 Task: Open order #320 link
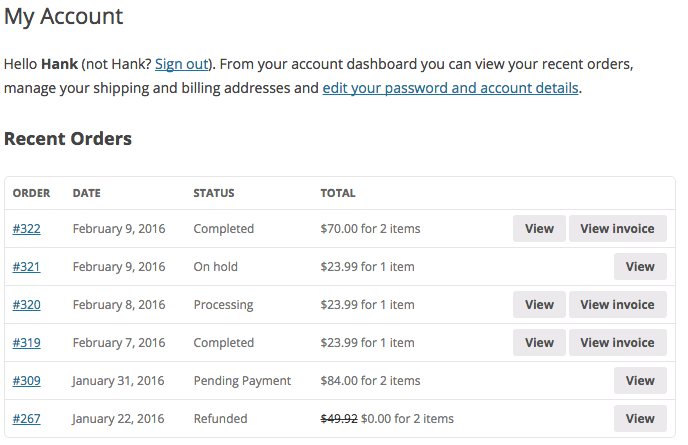[27, 305]
